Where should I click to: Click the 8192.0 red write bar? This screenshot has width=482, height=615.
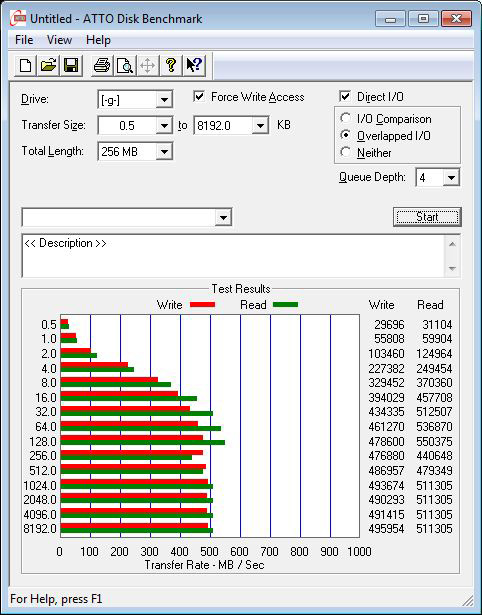click(134, 526)
